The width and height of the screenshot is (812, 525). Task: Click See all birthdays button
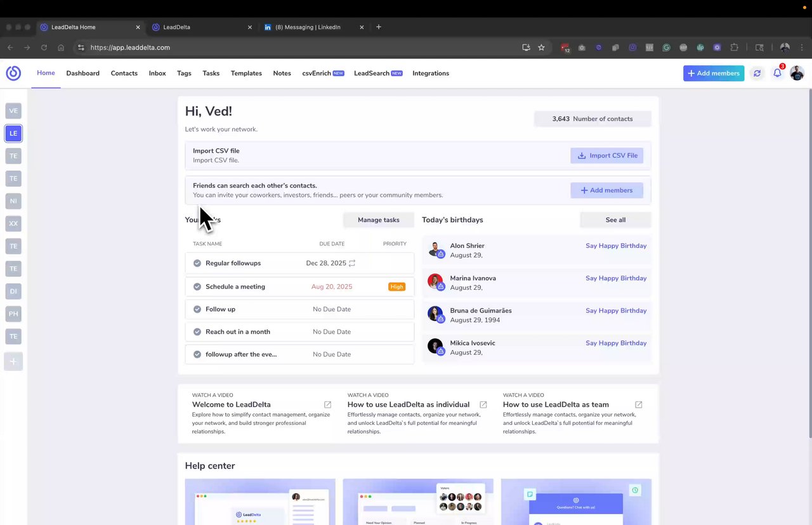click(615, 220)
